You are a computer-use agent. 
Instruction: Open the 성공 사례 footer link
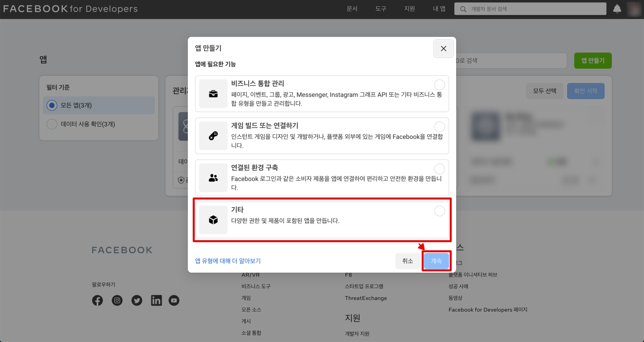tap(458, 286)
